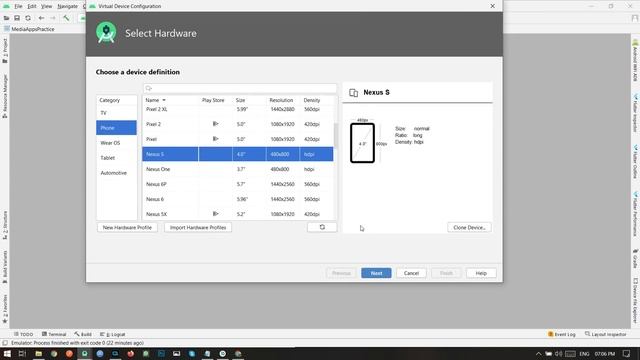Open Task View on the taskbar
Screen dimensions: 640x360
(x=22, y=353)
